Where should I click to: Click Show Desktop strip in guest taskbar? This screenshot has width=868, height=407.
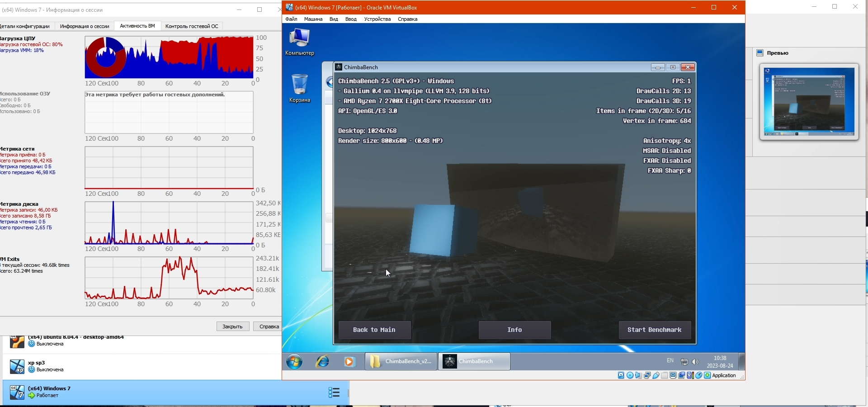[741, 361]
